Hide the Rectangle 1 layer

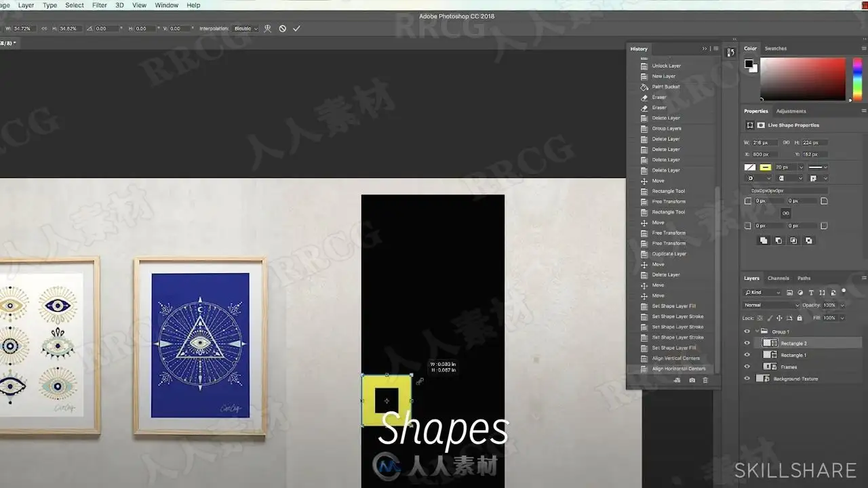tap(747, 355)
